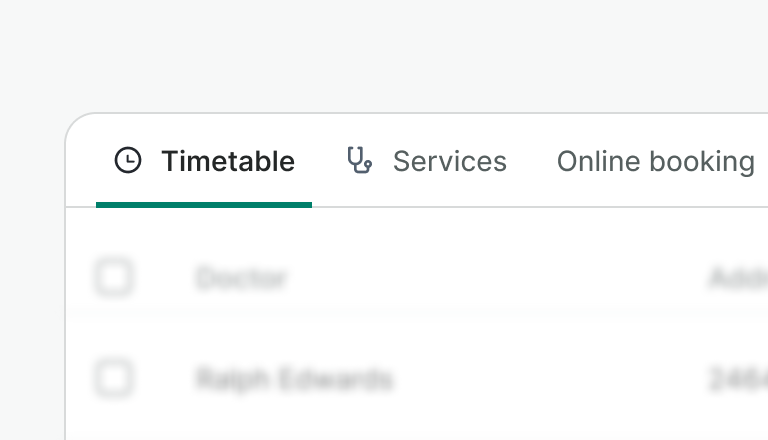The image size is (768, 440).
Task: Click the green underline beneath Timetable
Action: tap(204, 204)
